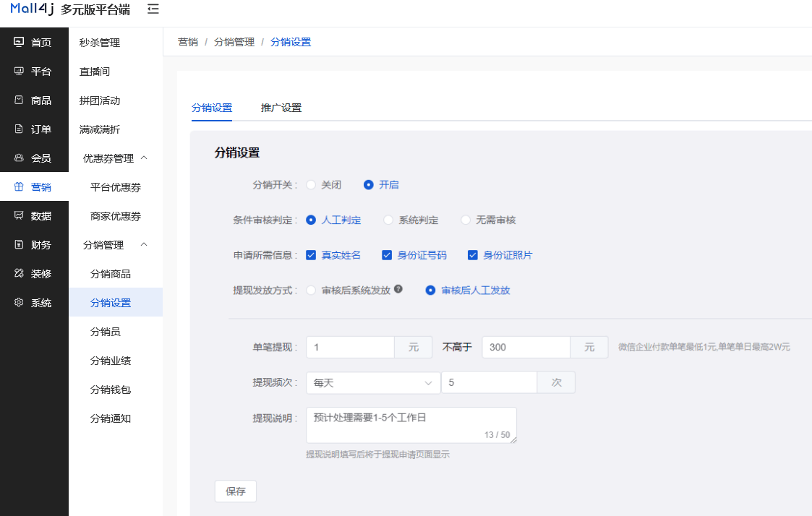The height and width of the screenshot is (516, 812).
Task: Click the hint text below 提现说明 field
Action: click(x=377, y=455)
